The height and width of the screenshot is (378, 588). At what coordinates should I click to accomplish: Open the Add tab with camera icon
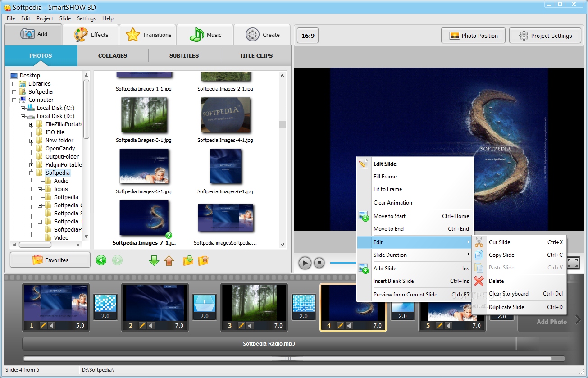coord(34,34)
